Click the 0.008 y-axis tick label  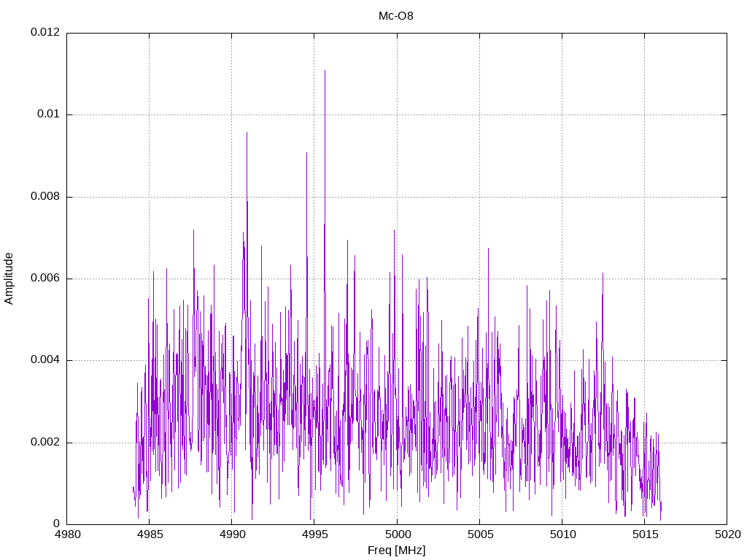point(45,197)
